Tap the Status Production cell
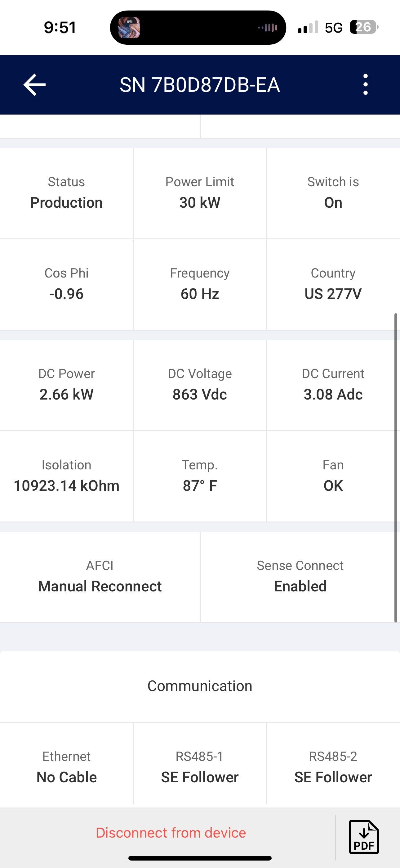 [x=67, y=193]
